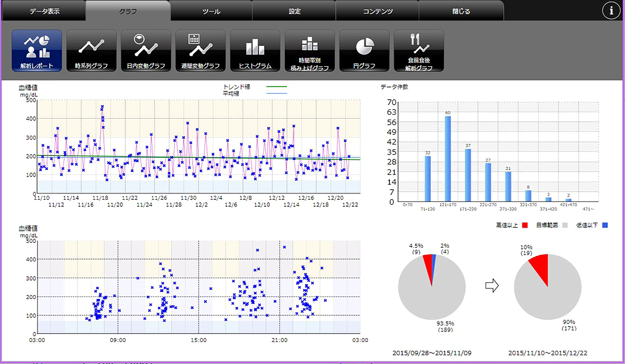Switch to the ヒストグラム histogram view
This screenshot has width=625, height=364.
click(x=255, y=51)
